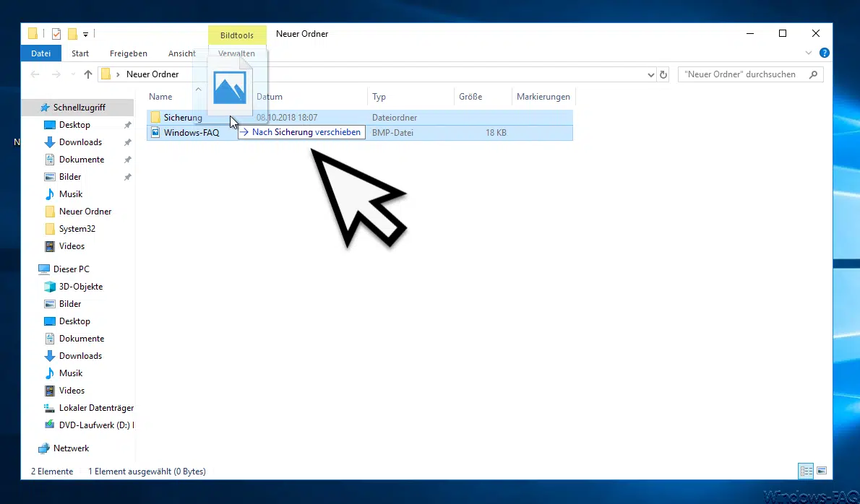This screenshot has width=860, height=504.
Task: Open Explorer help with the question mark icon
Action: (824, 53)
